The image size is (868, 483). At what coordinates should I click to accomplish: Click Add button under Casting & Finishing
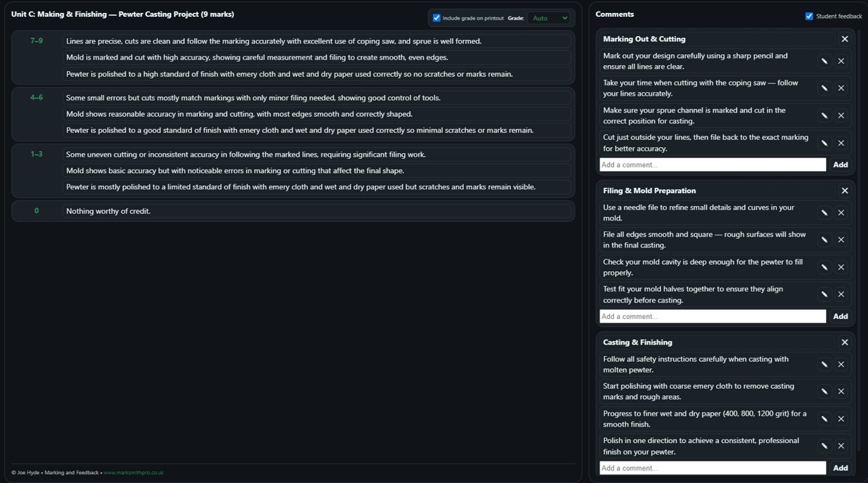tap(840, 468)
